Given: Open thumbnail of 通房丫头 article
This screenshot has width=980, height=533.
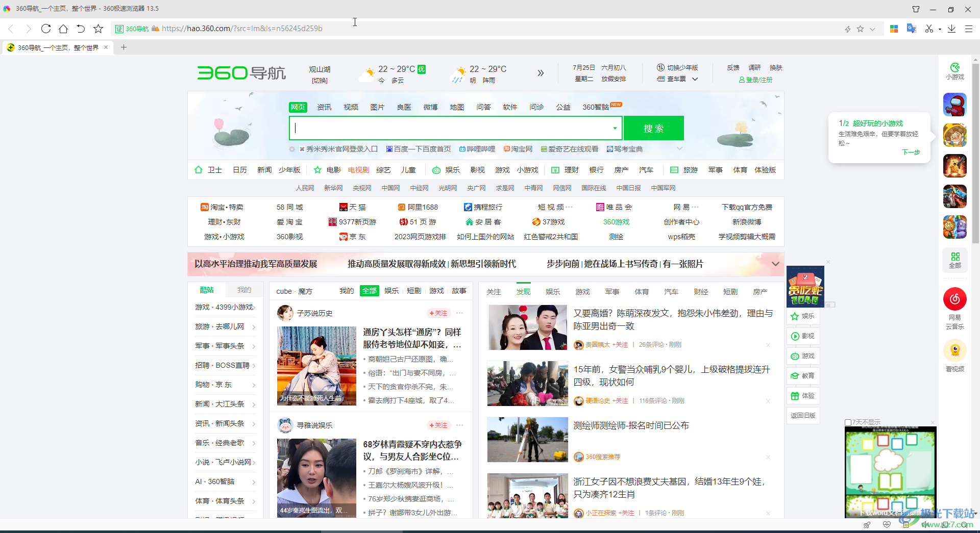Looking at the screenshot, I should 316,366.
